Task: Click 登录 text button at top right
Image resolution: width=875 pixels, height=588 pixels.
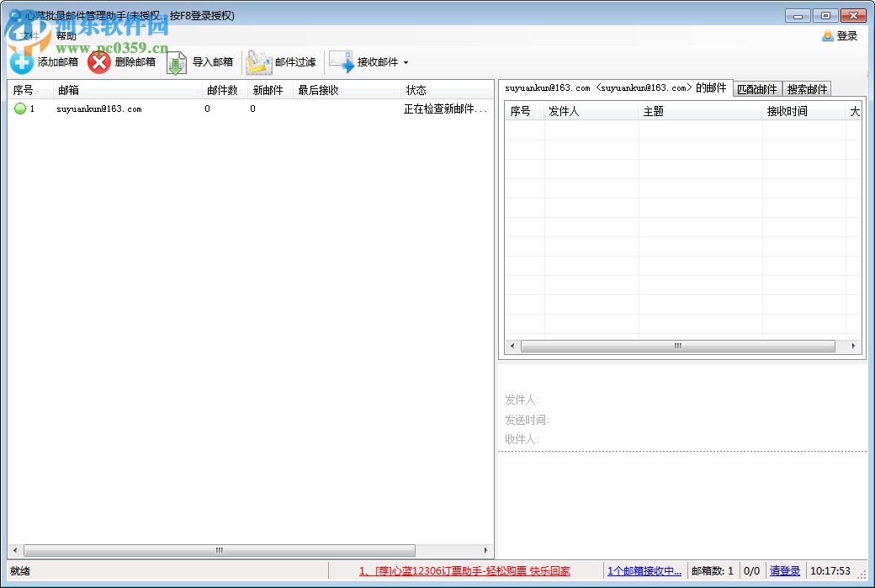Action: pos(847,36)
